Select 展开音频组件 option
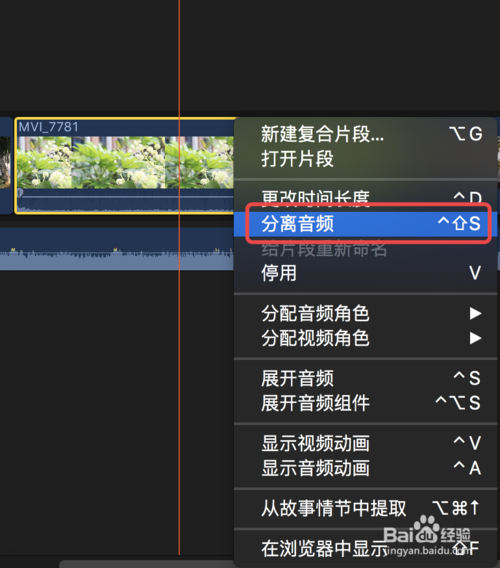Image resolution: width=500 pixels, height=568 pixels. [365, 403]
